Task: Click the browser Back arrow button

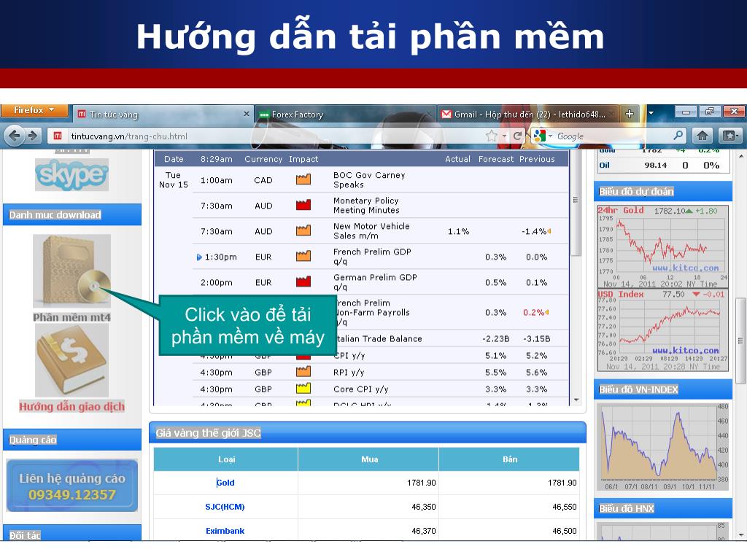Action: (x=15, y=136)
